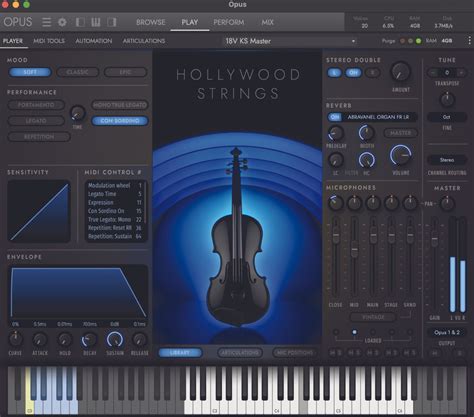Adjust the envelope Decay knob
Image resolution: width=474 pixels, height=417 pixels.
89,340
